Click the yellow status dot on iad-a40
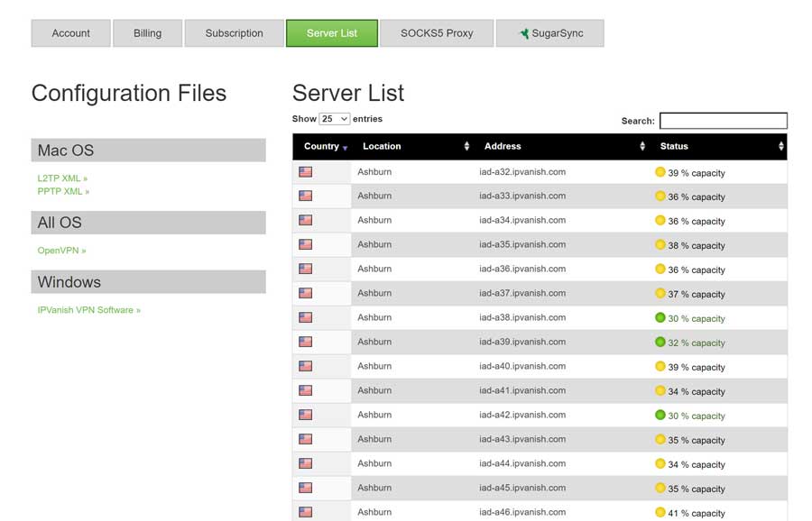The width and height of the screenshot is (812, 521). point(660,366)
